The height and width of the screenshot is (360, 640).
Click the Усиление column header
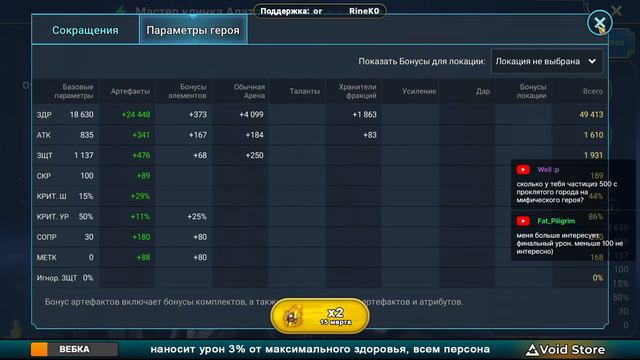click(x=419, y=91)
